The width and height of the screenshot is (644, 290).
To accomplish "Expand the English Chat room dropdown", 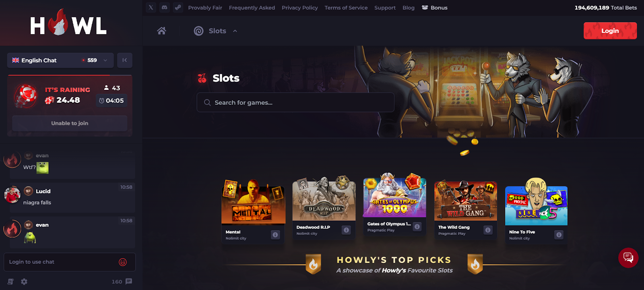I will (x=60, y=60).
